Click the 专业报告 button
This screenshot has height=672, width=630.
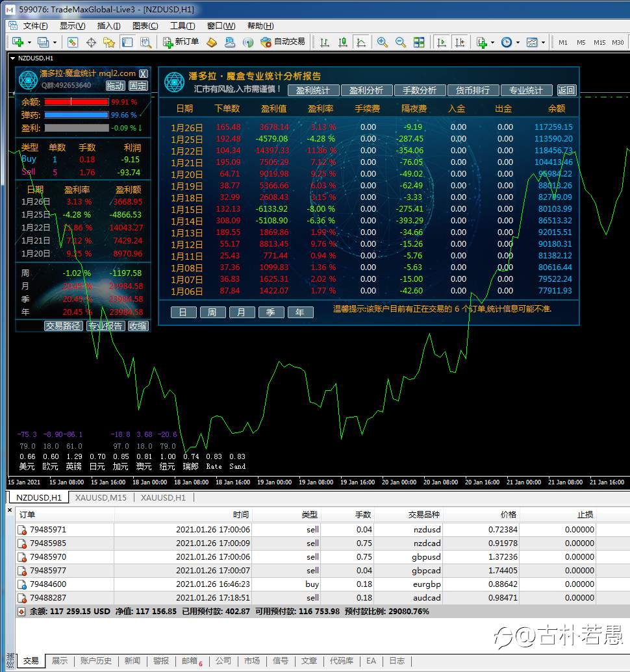point(105,326)
